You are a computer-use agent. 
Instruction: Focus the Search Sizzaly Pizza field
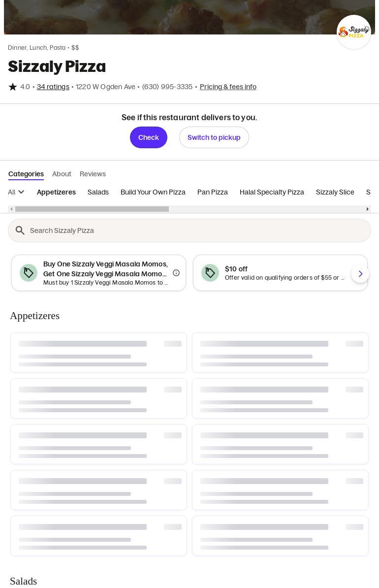(x=197, y=230)
